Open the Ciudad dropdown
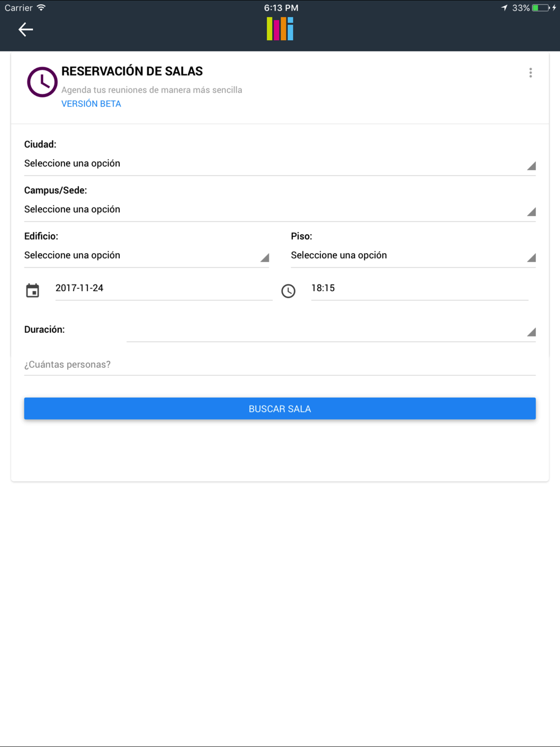 click(279, 164)
